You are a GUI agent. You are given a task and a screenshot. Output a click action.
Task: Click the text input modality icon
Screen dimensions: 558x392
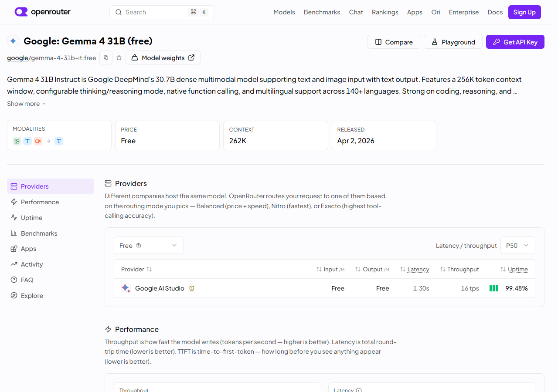tap(27, 141)
